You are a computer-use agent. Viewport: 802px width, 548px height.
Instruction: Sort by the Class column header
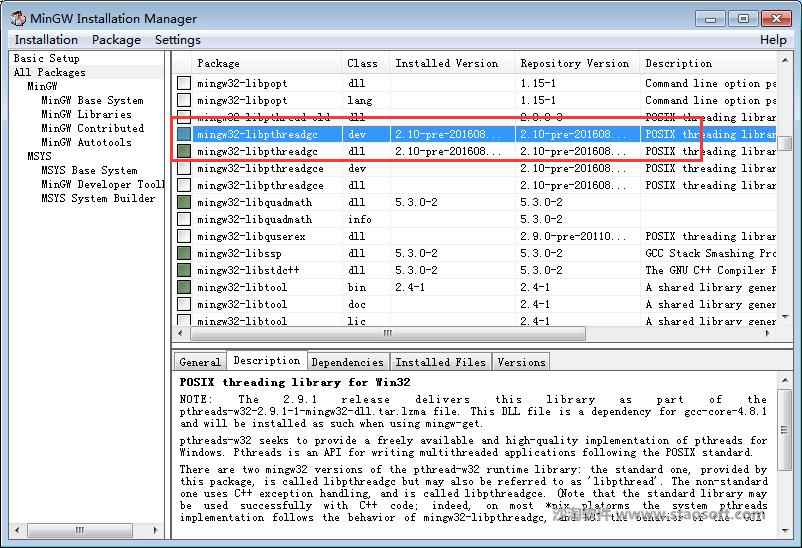click(x=362, y=63)
